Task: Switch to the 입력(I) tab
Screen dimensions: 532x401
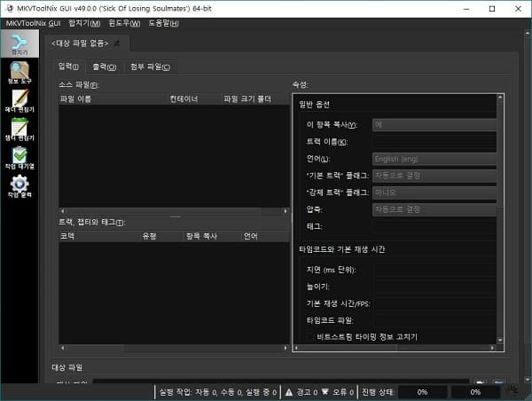Action: [69, 67]
